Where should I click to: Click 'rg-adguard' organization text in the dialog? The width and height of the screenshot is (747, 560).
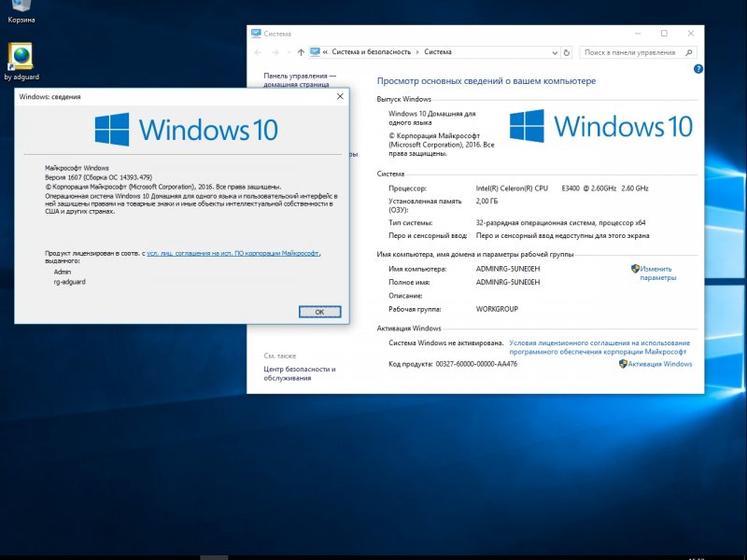click(x=69, y=282)
